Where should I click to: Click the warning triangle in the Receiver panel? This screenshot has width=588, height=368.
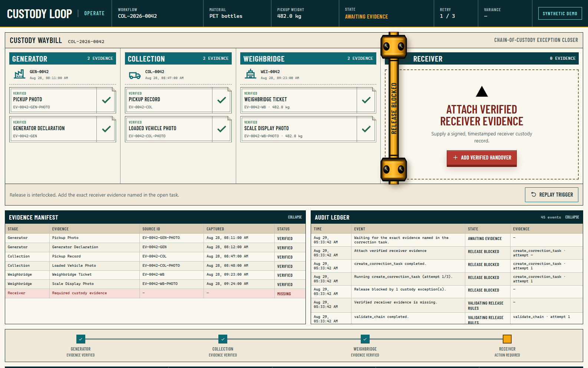(x=482, y=91)
